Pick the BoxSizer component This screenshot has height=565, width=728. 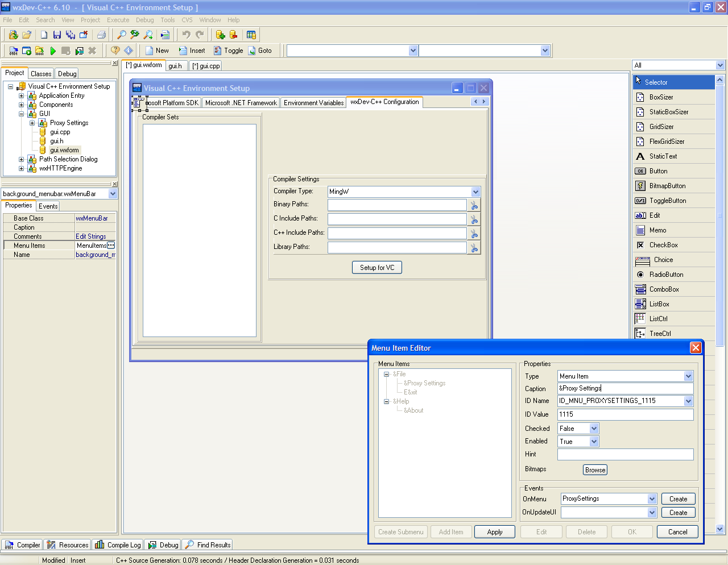tap(673, 97)
